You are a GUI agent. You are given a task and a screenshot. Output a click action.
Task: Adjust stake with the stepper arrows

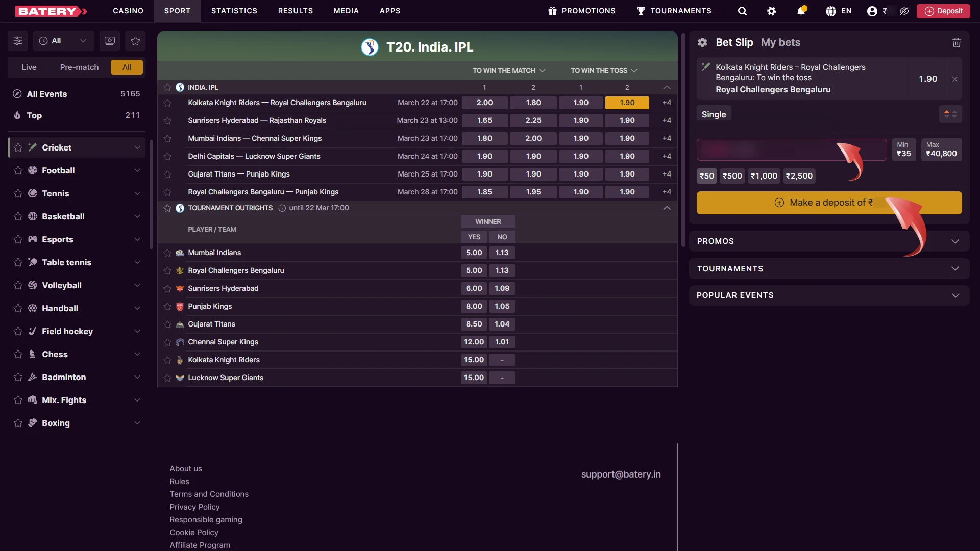click(950, 114)
